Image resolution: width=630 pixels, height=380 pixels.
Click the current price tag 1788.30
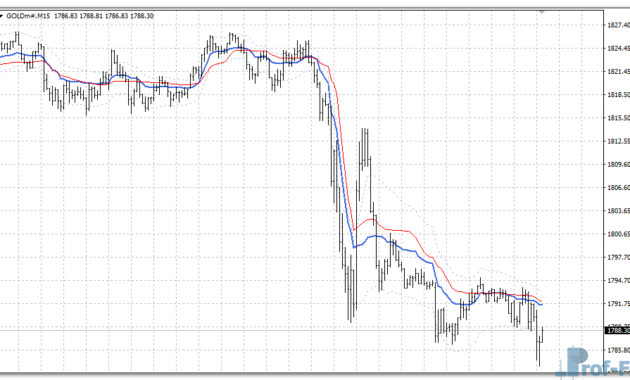(x=618, y=331)
